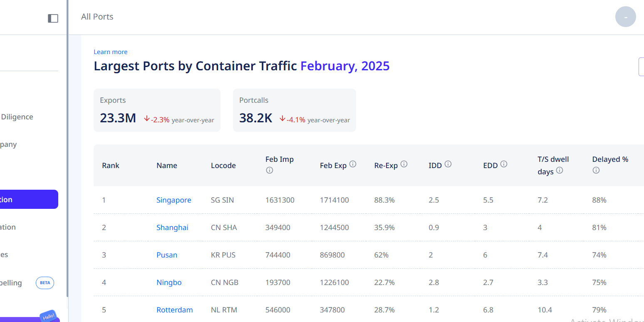Open the user avatar in top right
The height and width of the screenshot is (322, 644).
pos(625,17)
